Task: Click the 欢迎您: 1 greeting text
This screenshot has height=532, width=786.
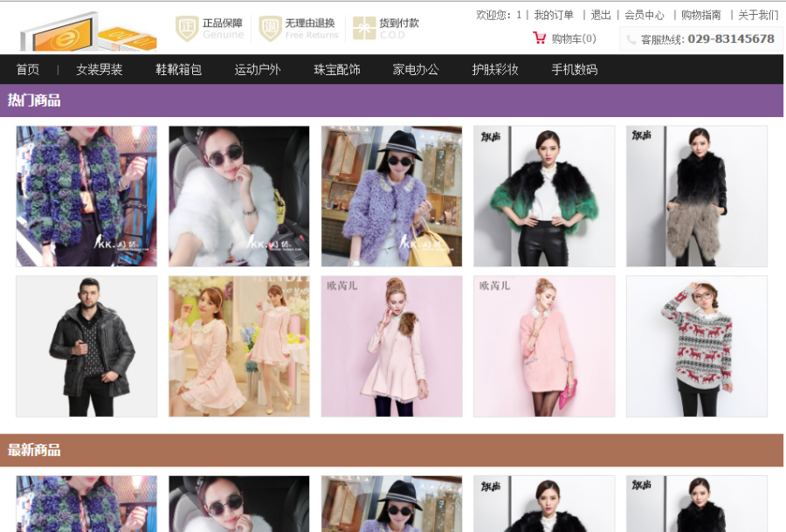Action: pyautogui.click(x=499, y=15)
